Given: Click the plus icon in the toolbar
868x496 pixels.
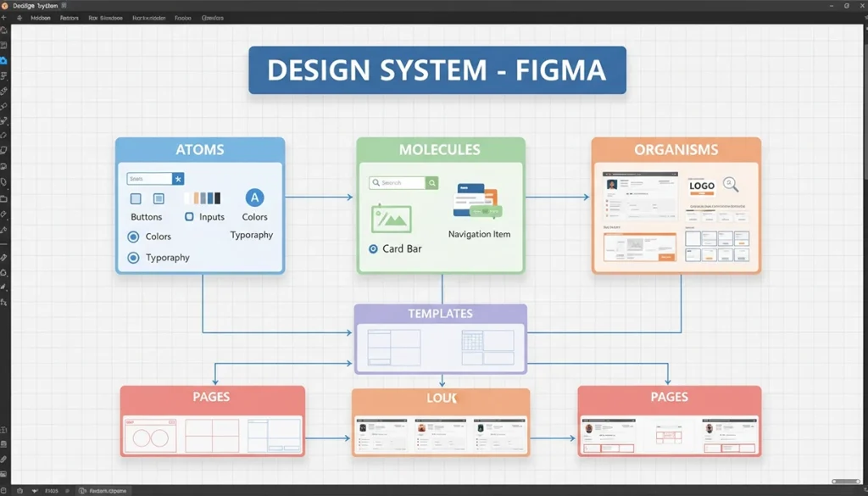Looking at the screenshot, I should click(4, 18).
